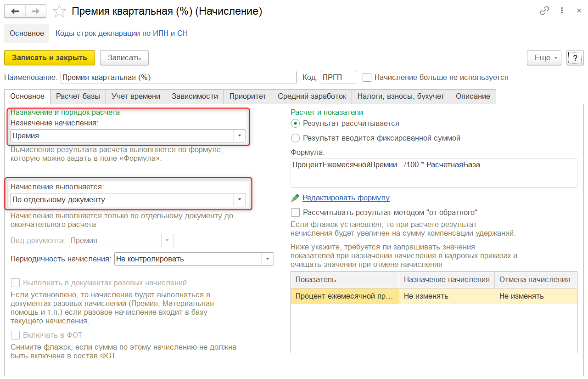Open the vertical three-dot options menu
The width and height of the screenshot is (588, 379).
[562, 11]
